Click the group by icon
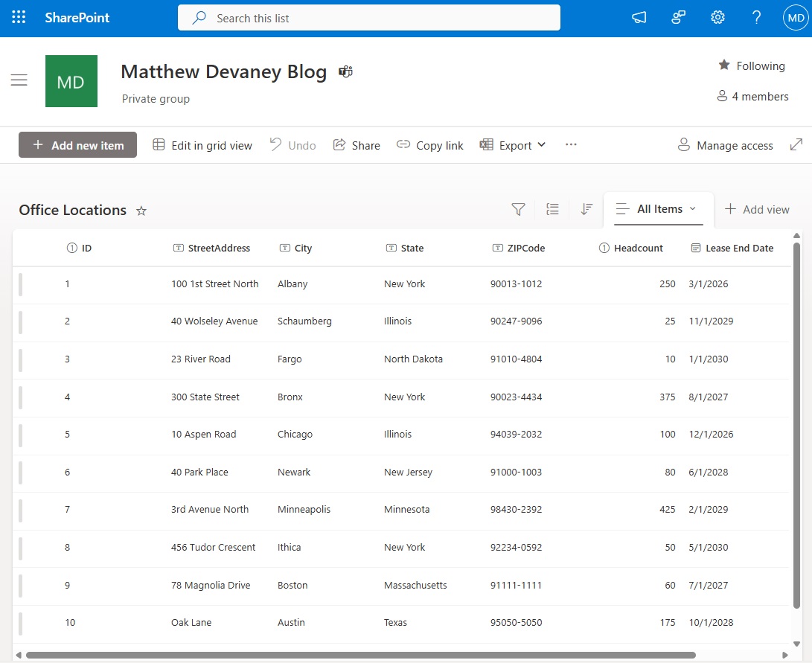 (x=552, y=210)
